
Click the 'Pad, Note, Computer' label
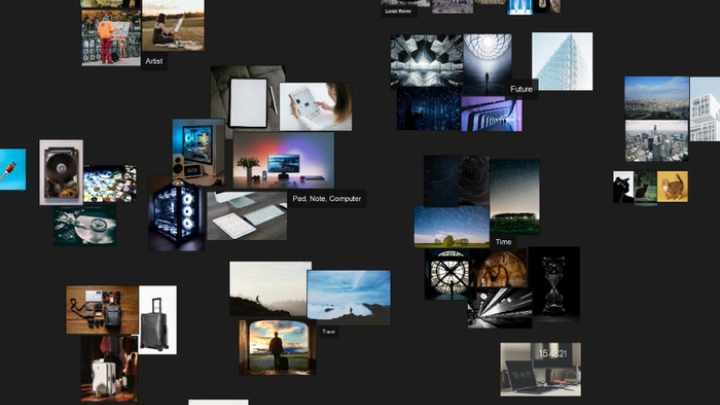[x=326, y=199]
